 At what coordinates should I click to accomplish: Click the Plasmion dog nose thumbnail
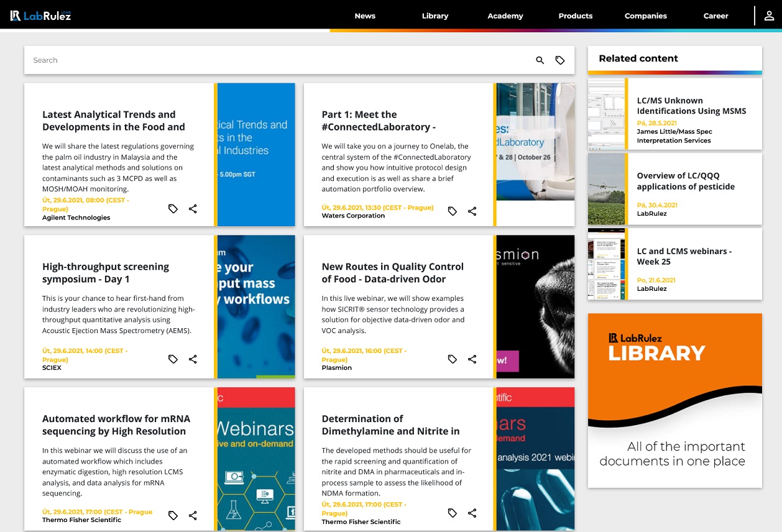coord(535,306)
